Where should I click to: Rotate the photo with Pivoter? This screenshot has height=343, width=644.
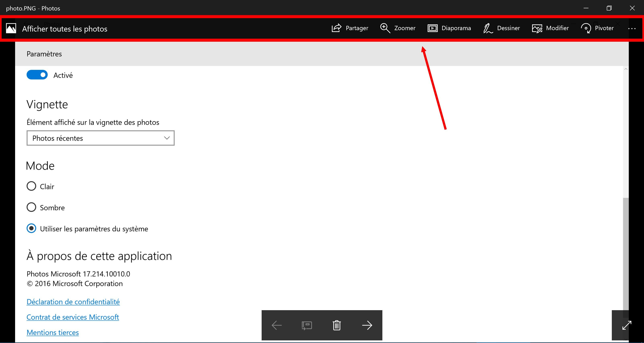pyautogui.click(x=597, y=28)
